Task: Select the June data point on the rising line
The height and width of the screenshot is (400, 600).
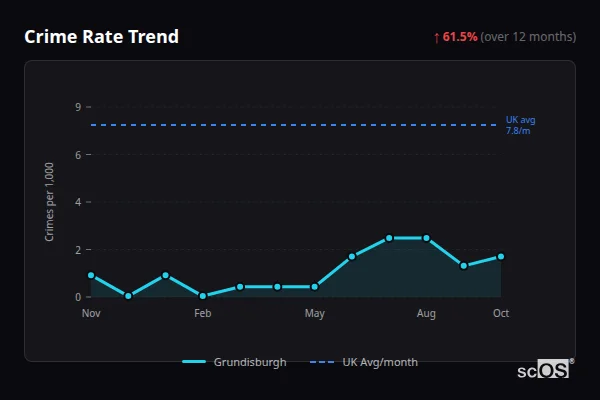Action: click(352, 256)
